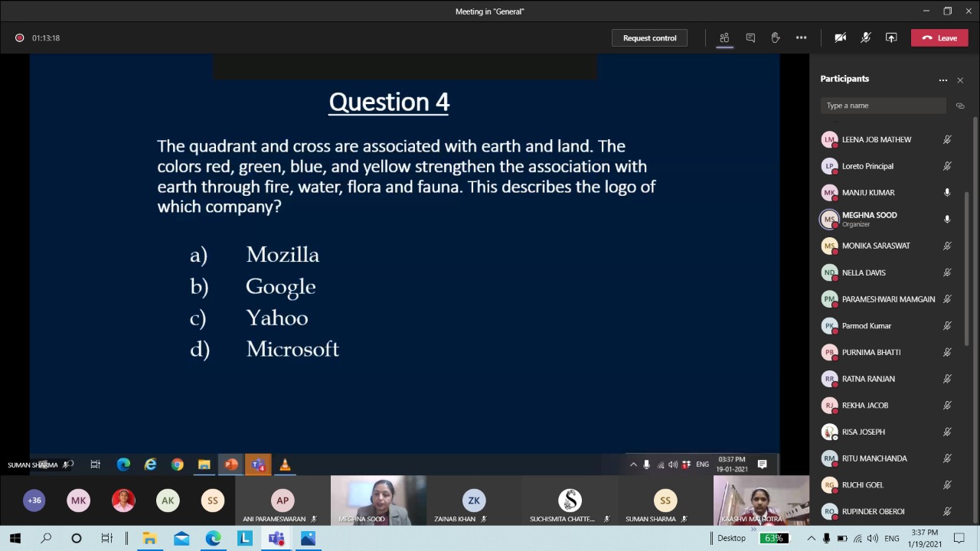Open the Mail app in taskbar
Image resolution: width=980 pixels, height=551 pixels.
181,538
